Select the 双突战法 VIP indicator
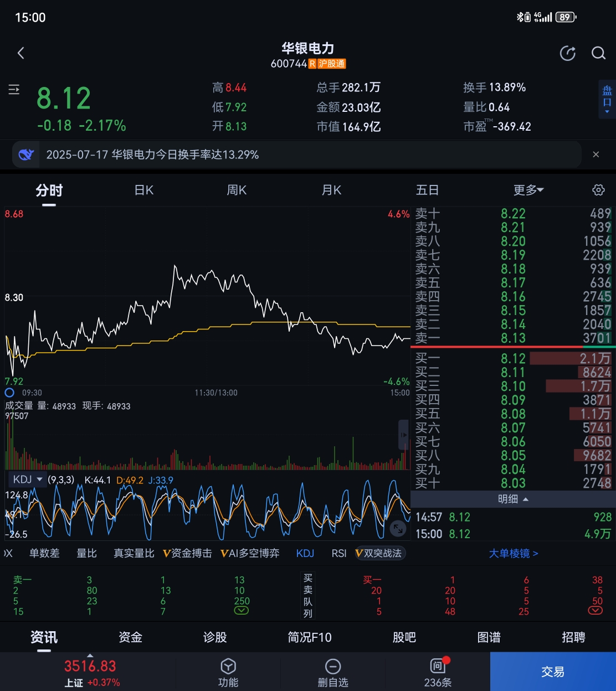The image size is (616, 691). (380, 553)
